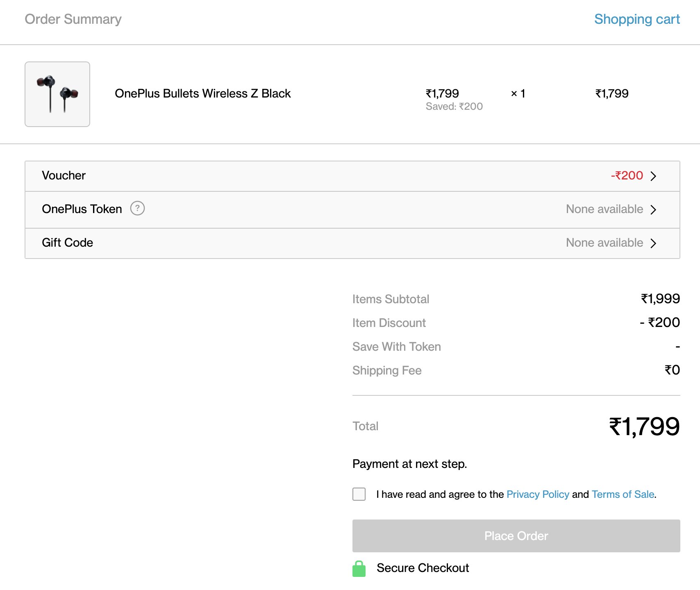Image resolution: width=700 pixels, height=590 pixels.
Task: Open the Voucher row
Action: click(352, 176)
